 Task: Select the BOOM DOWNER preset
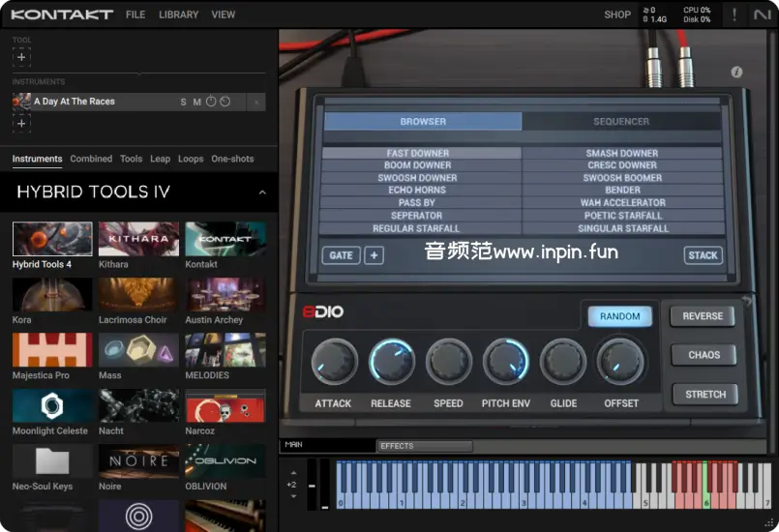pos(421,165)
